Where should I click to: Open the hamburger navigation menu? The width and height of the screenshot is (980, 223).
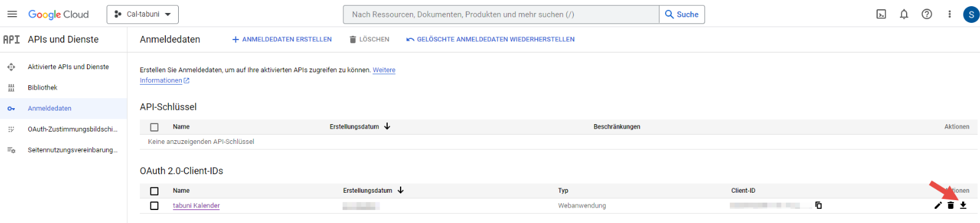pyautogui.click(x=12, y=14)
